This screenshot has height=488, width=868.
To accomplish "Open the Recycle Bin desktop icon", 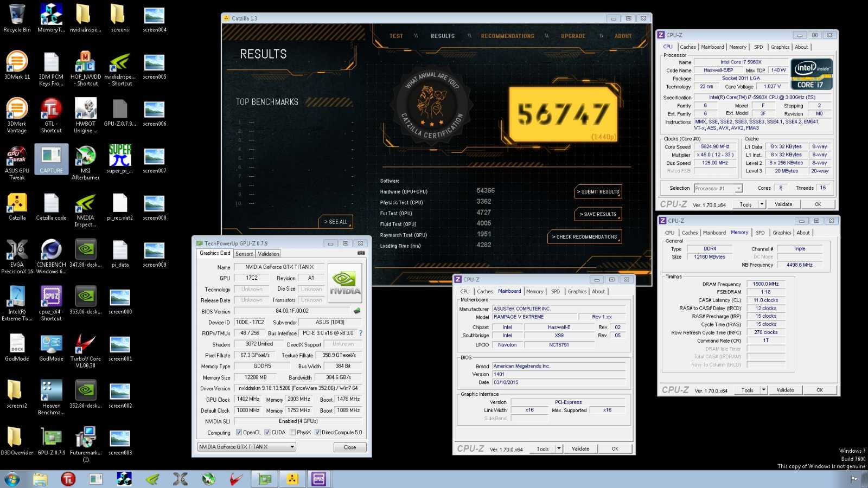I will click(17, 18).
